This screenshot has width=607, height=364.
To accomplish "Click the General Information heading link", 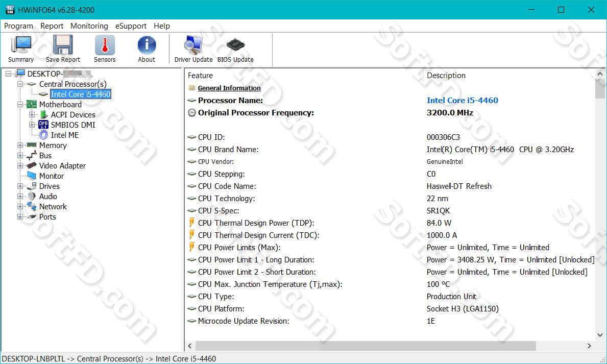I will [x=229, y=88].
